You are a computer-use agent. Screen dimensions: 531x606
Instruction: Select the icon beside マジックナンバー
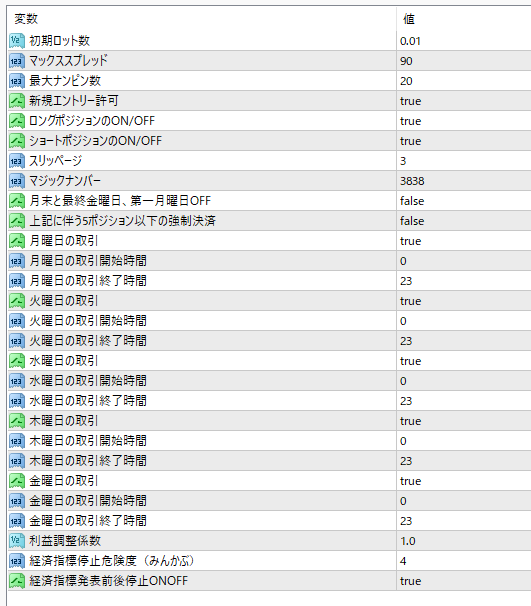tap(17, 181)
